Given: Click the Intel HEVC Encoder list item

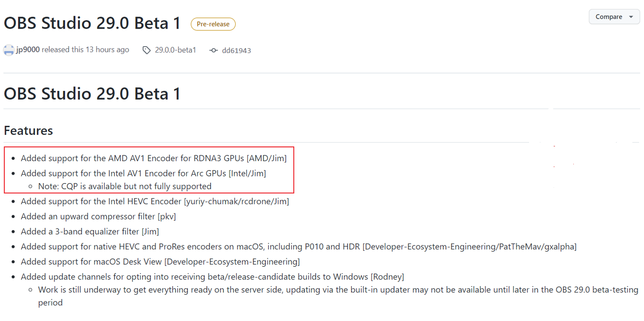Looking at the screenshot, I should (x=155, y=201).
